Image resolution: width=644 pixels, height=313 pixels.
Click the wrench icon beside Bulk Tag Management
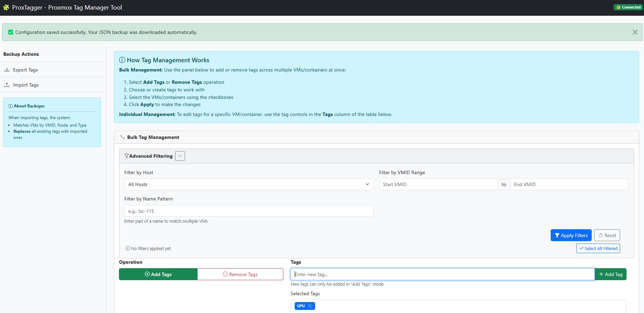pyautogui.click(x=122, y=137)
